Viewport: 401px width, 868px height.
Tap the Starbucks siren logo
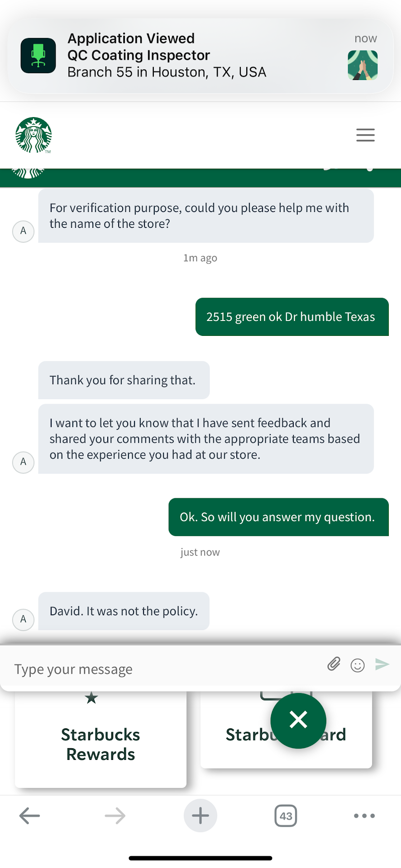[x=33, y=135]
